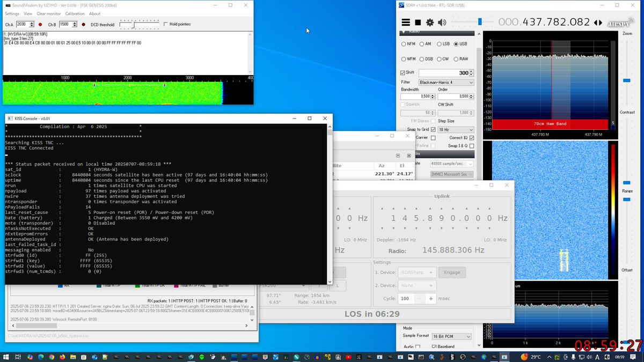
Task: Mute SDR# audio with speaker icon
Action: [x=442, y=22]
